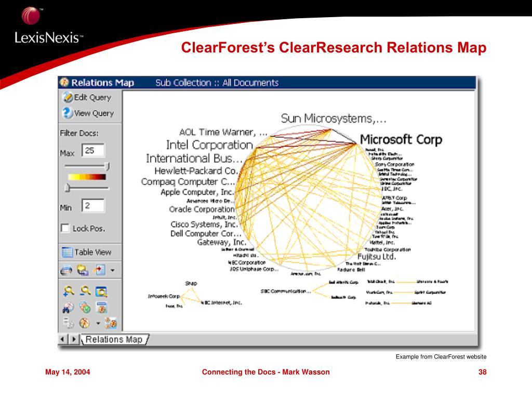Select the Intel Corporation node label

210,145
